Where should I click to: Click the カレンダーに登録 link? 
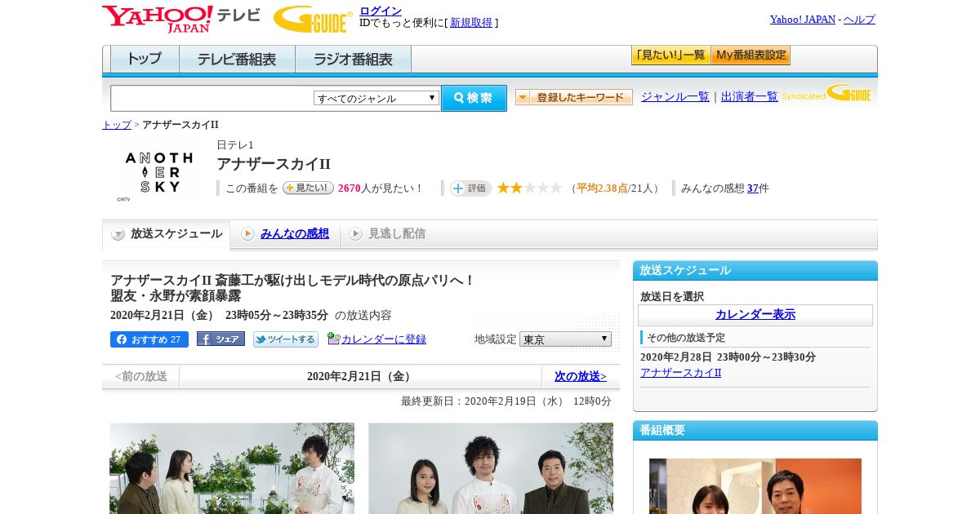coord(384,339)
